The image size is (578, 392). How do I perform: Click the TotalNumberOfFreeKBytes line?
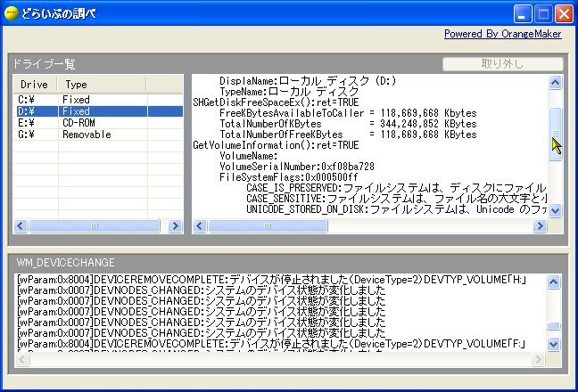[x=348, y=135]
